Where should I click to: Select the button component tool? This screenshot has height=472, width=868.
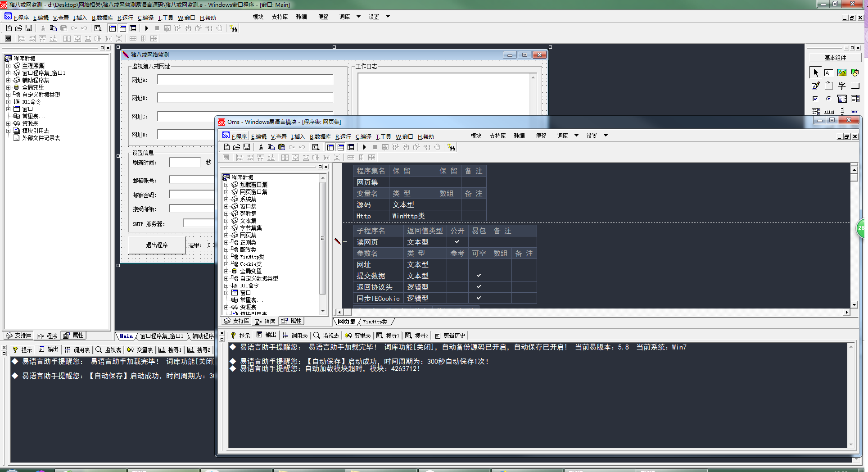(855, 86)
